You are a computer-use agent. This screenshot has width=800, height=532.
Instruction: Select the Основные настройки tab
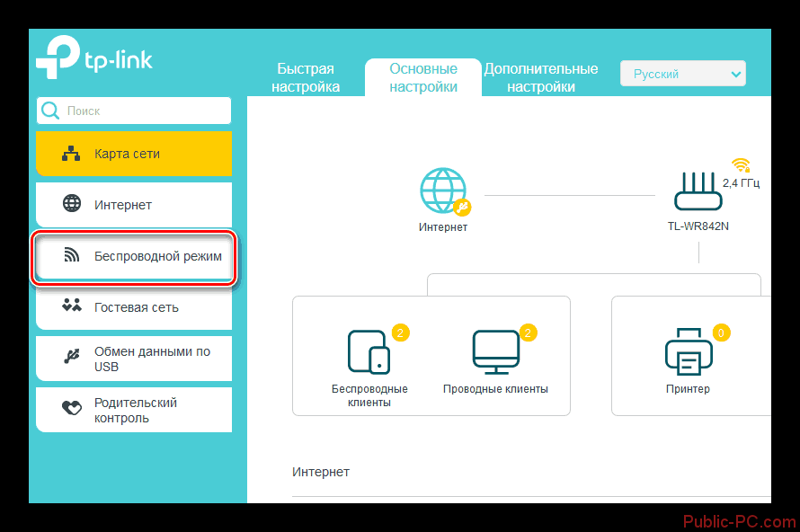423,78
